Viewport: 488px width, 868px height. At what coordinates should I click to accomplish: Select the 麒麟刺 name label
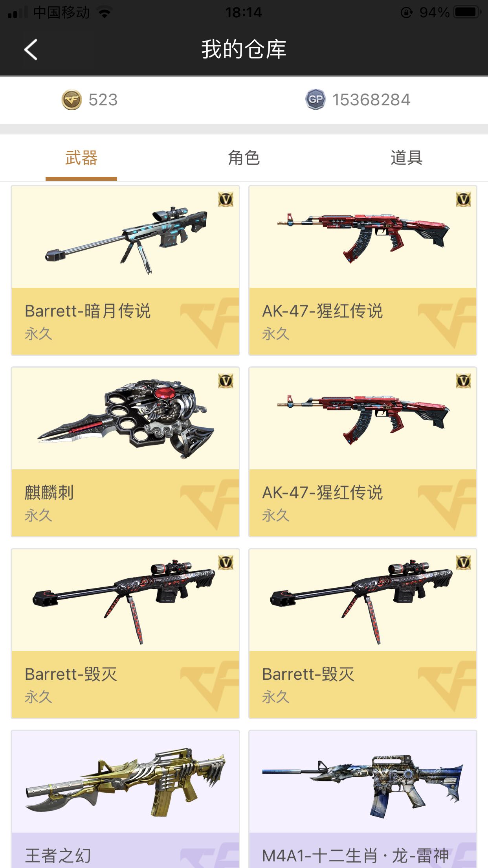(x=49, y=493)
